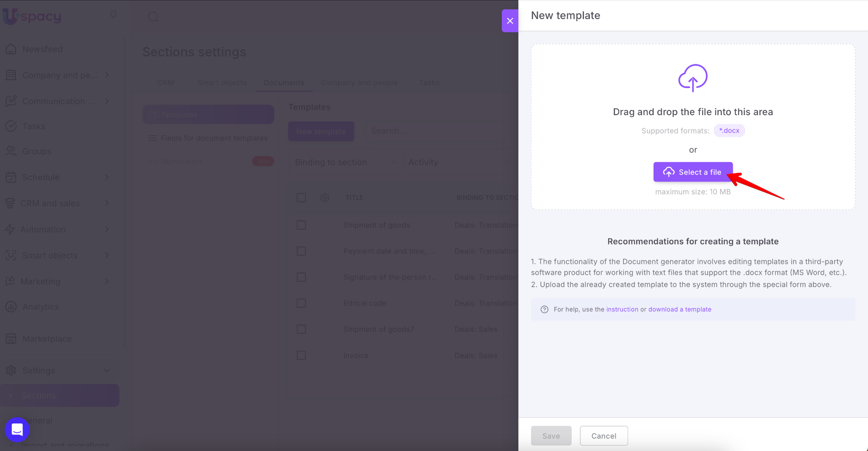Click the cloud upload icon in drop area
Image resolution: width=868 pixels, height=451 pixels.
coord(693,77)
